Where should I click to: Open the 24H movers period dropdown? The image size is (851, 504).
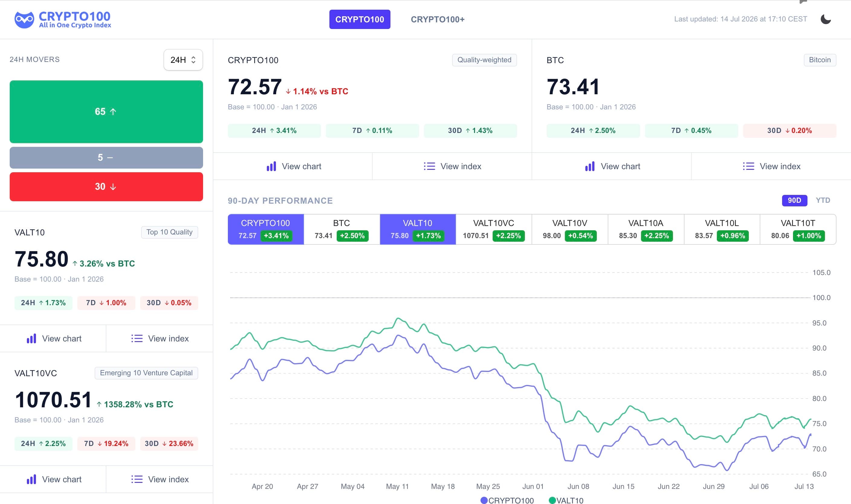(x=183, y=60)
